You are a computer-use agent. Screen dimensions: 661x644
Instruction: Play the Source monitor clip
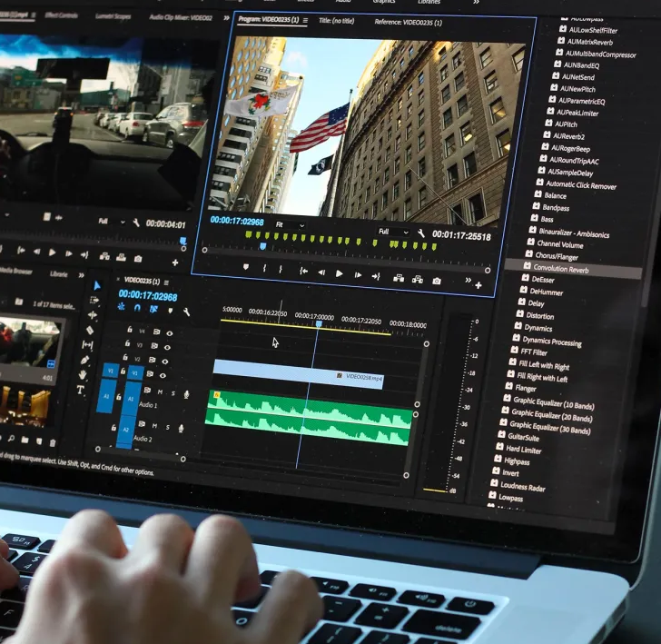[53, 253]
